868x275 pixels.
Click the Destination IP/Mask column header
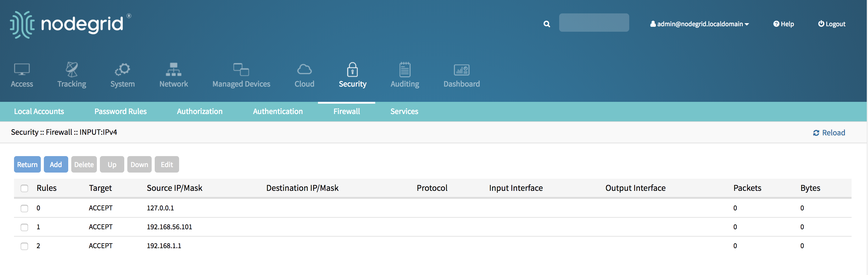pos(302,188)
